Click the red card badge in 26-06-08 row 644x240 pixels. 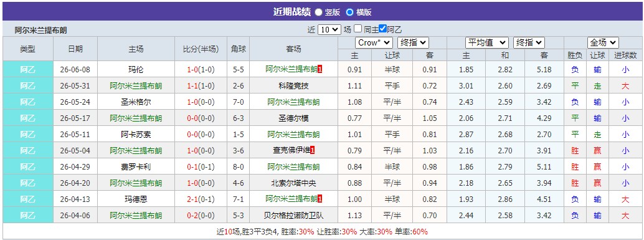[320, 69]
